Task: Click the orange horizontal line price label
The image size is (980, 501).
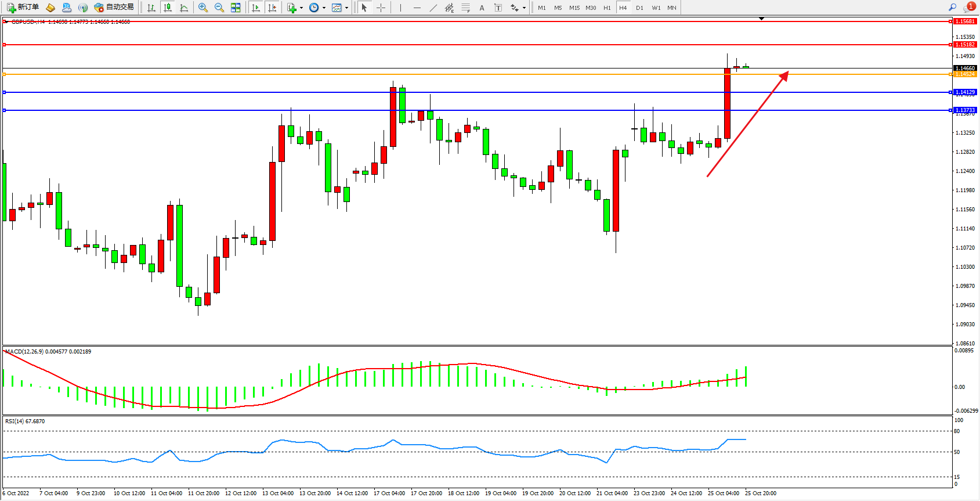Action: pyautogui.click(x=965, y=74)
